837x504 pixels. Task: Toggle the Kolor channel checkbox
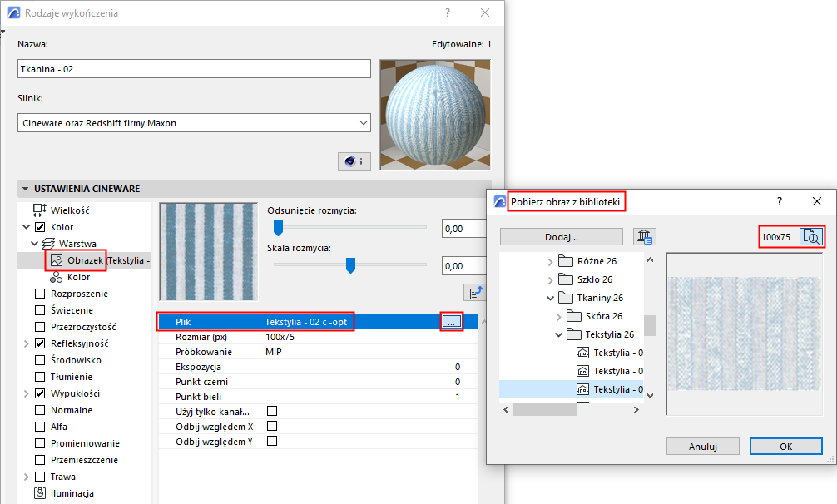(39, 227)
